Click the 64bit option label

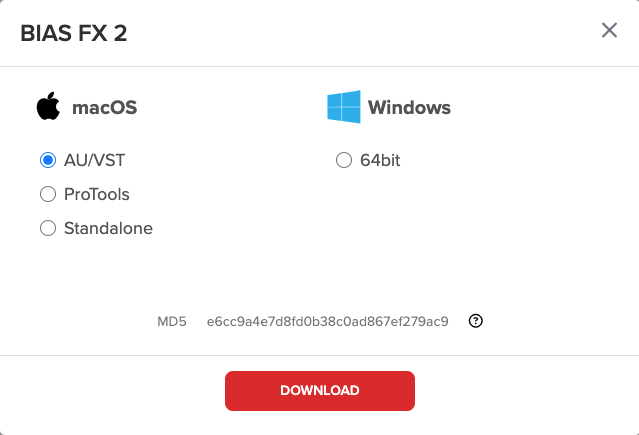click(380, 160)
